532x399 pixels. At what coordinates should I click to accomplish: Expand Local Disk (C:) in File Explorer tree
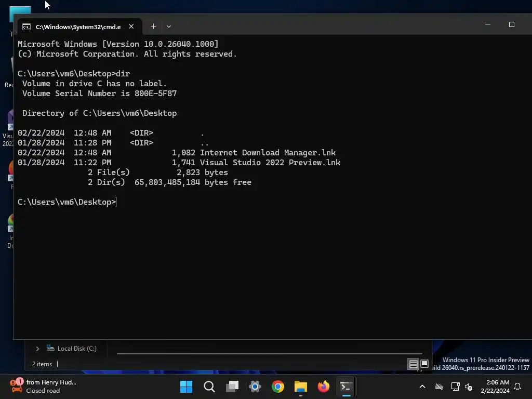click(x=37, y=349)
